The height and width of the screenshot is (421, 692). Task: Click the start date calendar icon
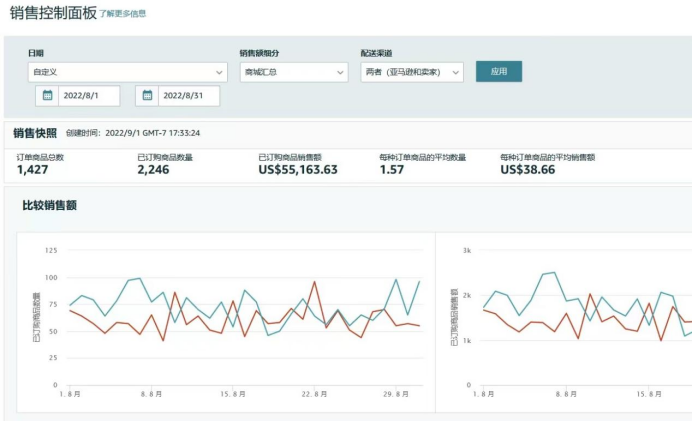click(47, 96)
